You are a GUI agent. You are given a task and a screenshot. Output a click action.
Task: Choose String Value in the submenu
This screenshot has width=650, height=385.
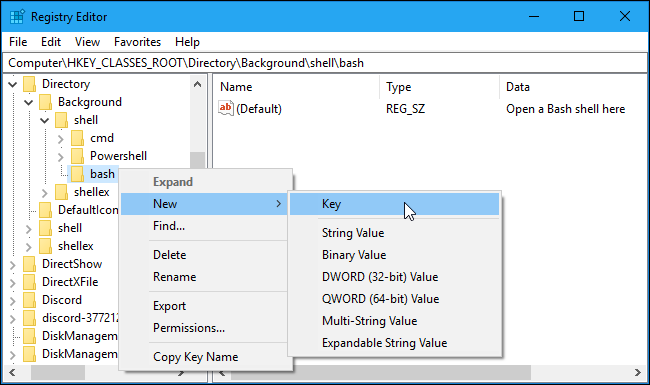tap(394, 233)
